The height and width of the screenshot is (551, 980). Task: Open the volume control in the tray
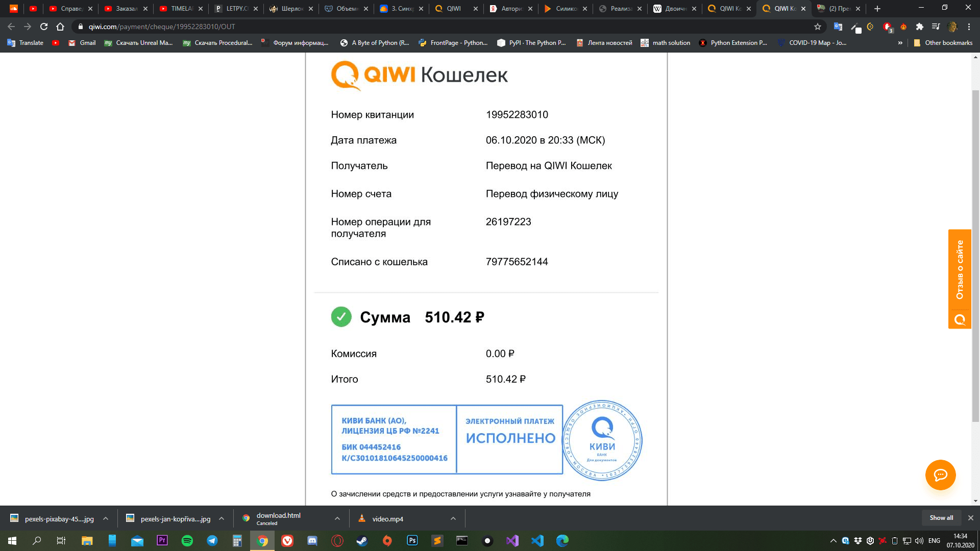[919, 541]
